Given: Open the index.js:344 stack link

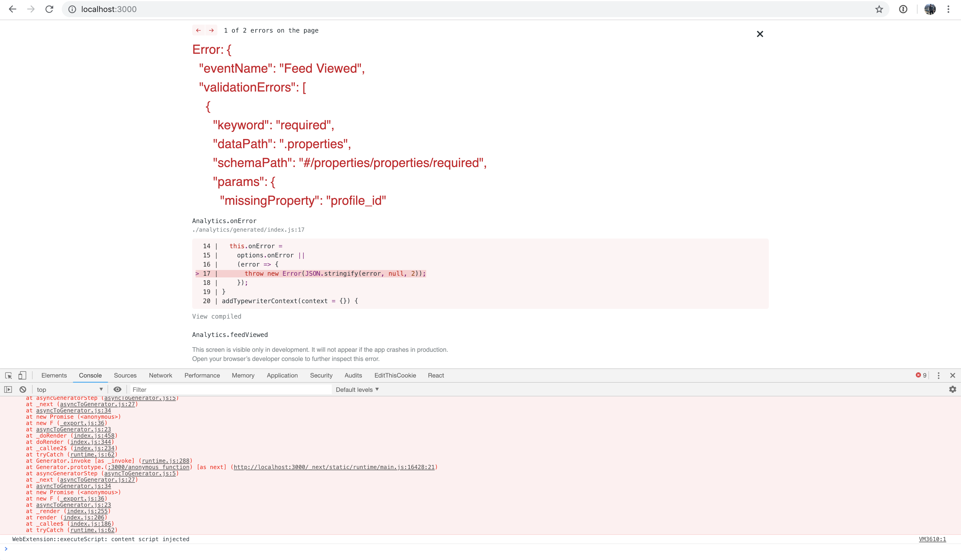Looking at the screenshot, I should pos(91,442).
